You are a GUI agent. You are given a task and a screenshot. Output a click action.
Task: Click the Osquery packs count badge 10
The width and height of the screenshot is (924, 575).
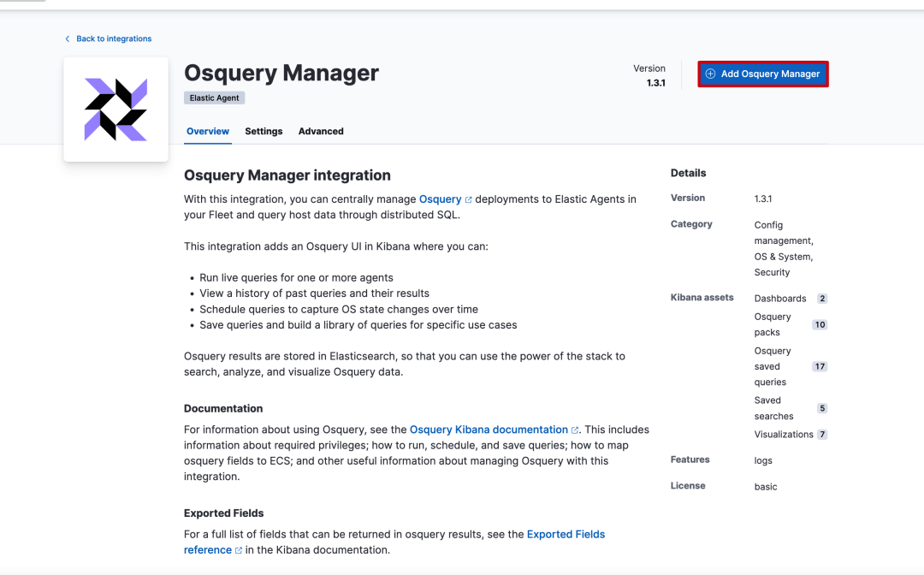coord(820,324)
